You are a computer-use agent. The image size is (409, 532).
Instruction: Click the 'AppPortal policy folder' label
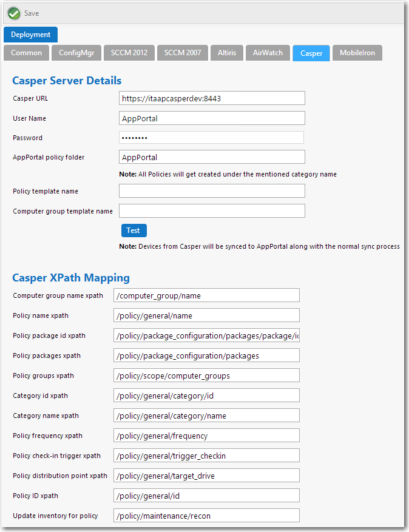coord(49,158)
